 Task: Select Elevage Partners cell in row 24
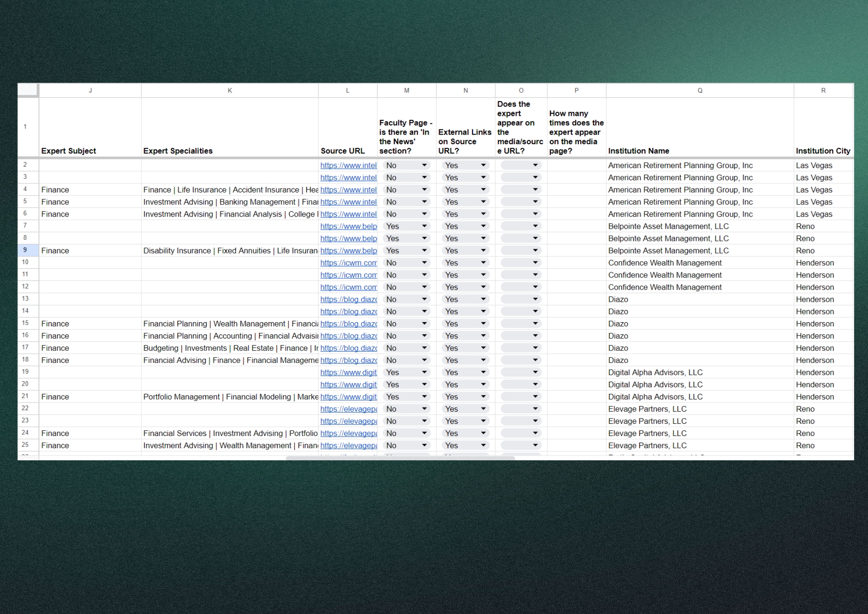(700, 433)
